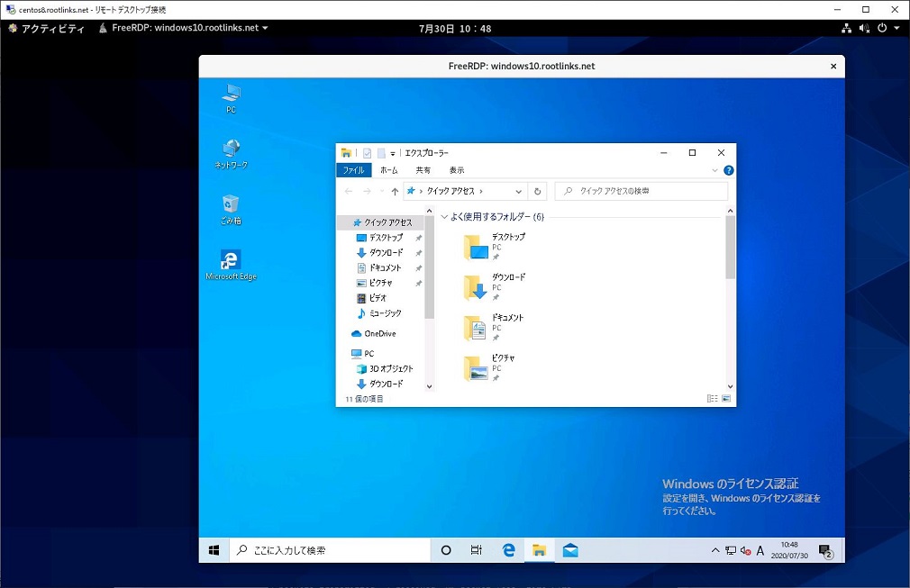Click the Cortana circle in the taskbar
Viewport: 910px width, 588px height.
446,550
